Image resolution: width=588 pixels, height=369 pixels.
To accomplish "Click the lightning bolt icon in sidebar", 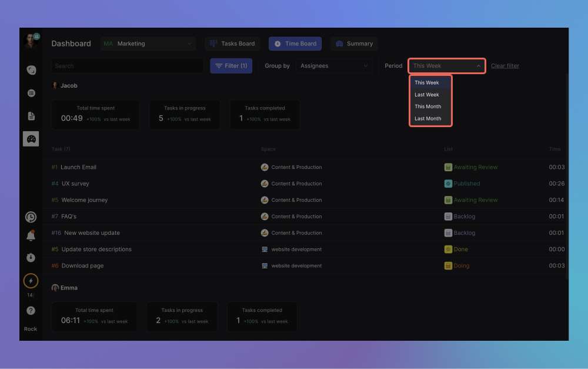I will [31, 281].
